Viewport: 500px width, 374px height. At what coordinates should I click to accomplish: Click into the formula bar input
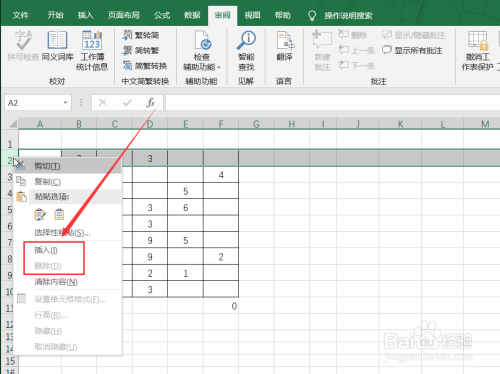coord(332,103)
